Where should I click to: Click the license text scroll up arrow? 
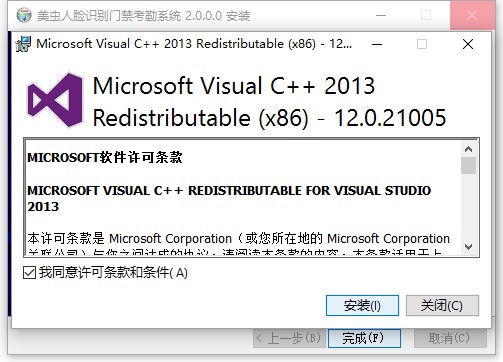click(468, 149)
